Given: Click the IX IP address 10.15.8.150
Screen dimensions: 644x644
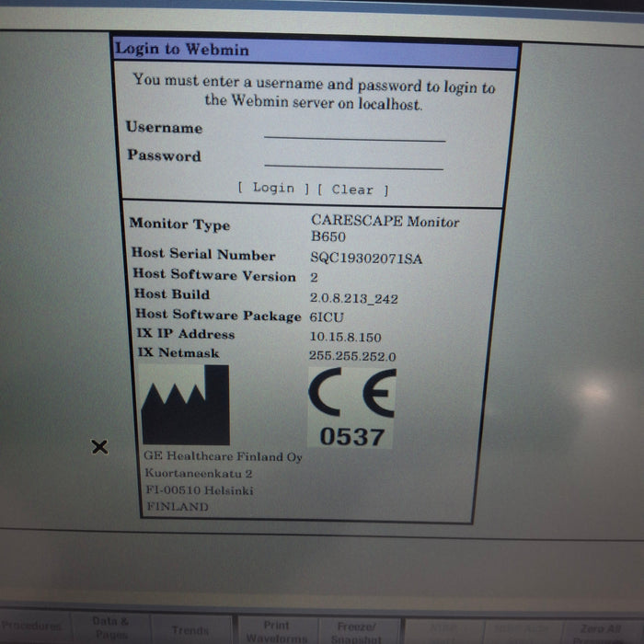Looking at the screenshot, I should click(345, 338).
